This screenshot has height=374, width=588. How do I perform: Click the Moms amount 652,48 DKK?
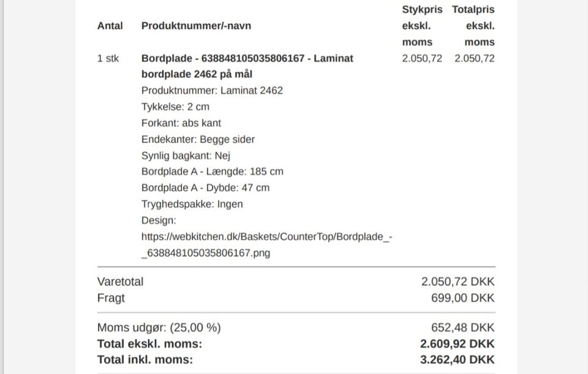(x=462, y=328)
